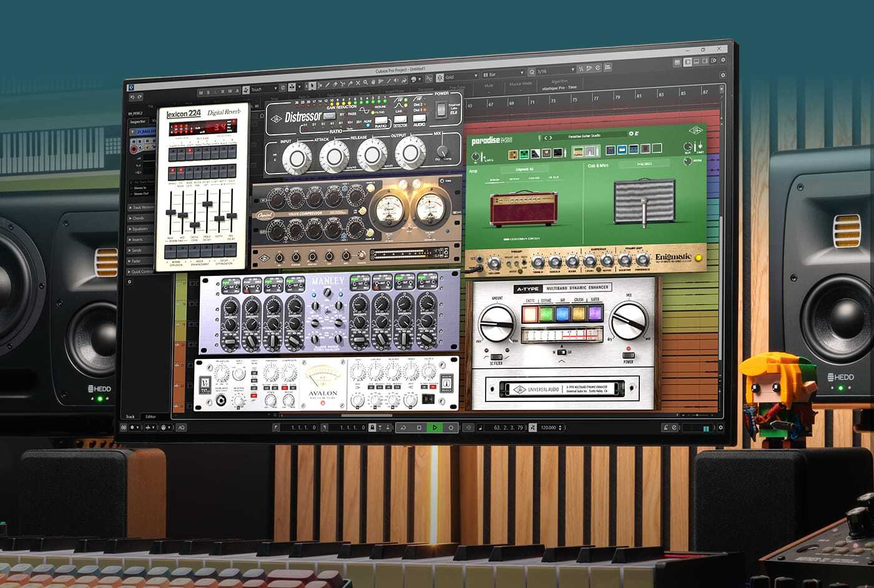The width and height of the screenshot is (874, 588).
Task: Activate the Cycle loop transport button
Action: coord(403,428)
